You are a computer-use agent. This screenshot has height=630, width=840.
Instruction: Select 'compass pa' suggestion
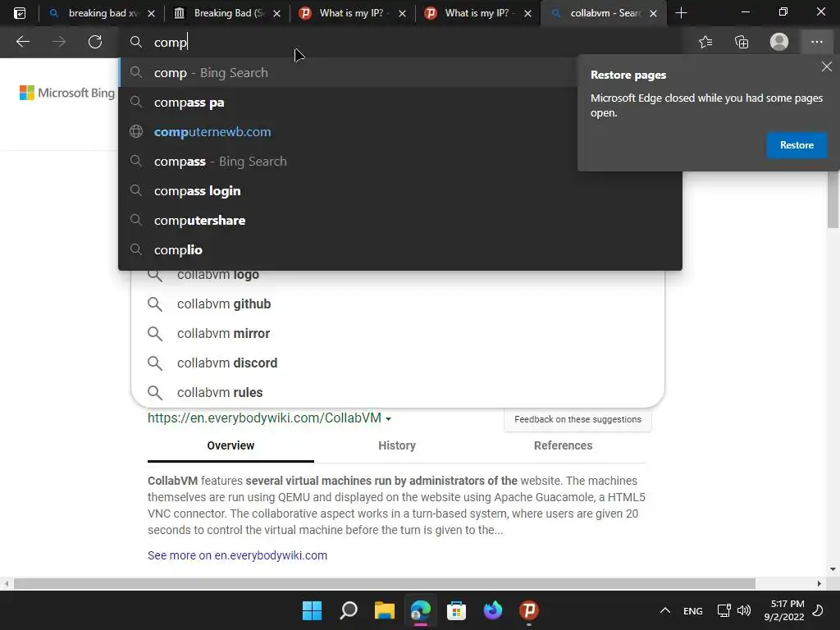point(400,103)
